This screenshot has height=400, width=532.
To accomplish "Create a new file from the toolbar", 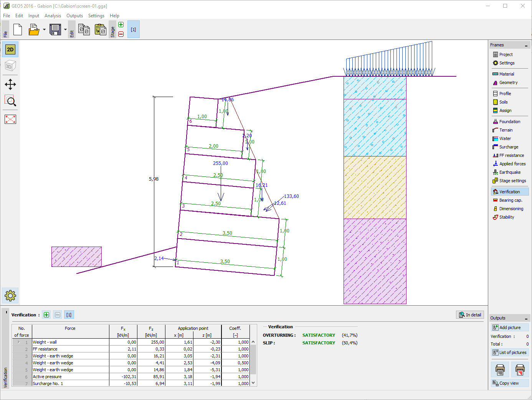I will click(x=18, y=29).
